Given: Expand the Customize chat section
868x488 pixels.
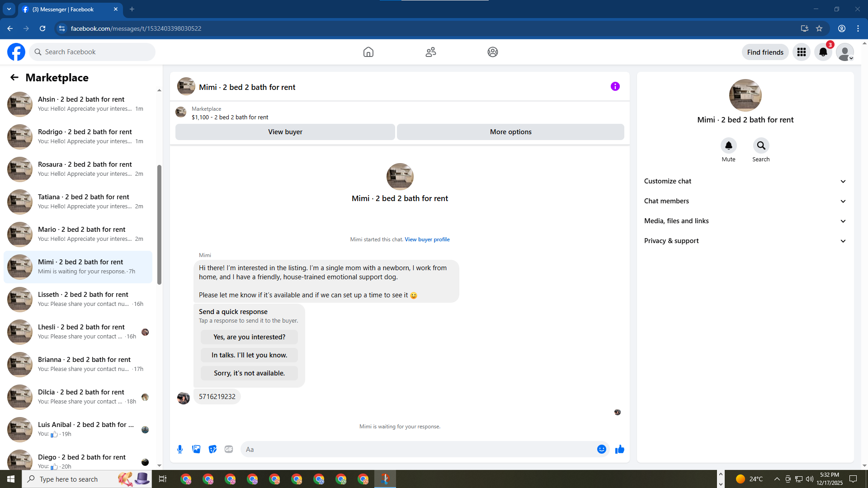Looking at the screenshot, I should click(x=745, y=181).
